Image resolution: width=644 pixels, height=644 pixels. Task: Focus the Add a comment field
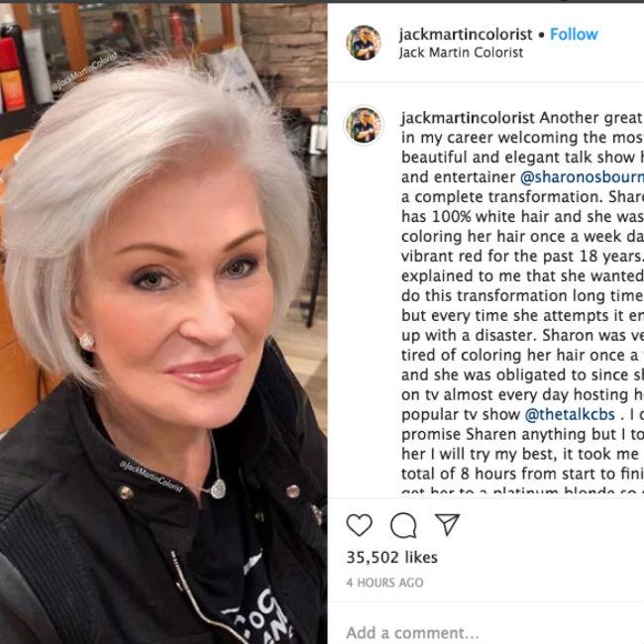pyautogui.click(x=485, y=632)
